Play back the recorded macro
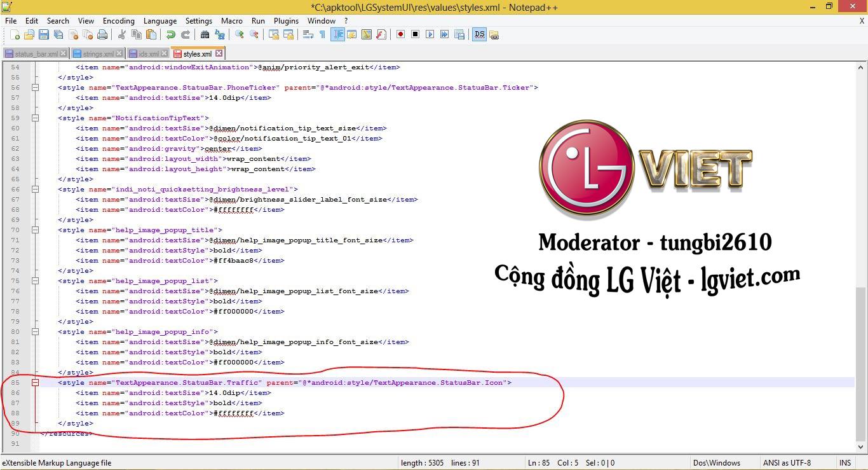This screenshot has height=470, width=868. [430, 34]
